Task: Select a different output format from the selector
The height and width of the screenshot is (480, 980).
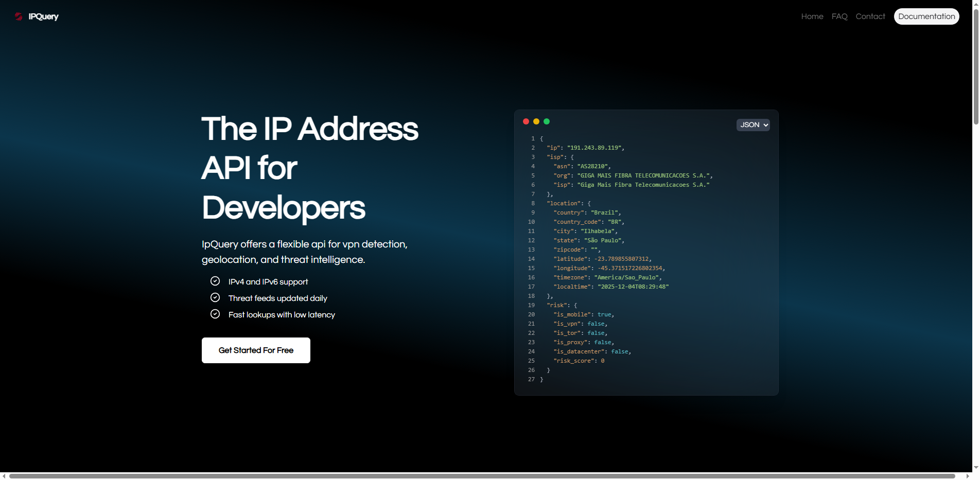Action: 752,125
